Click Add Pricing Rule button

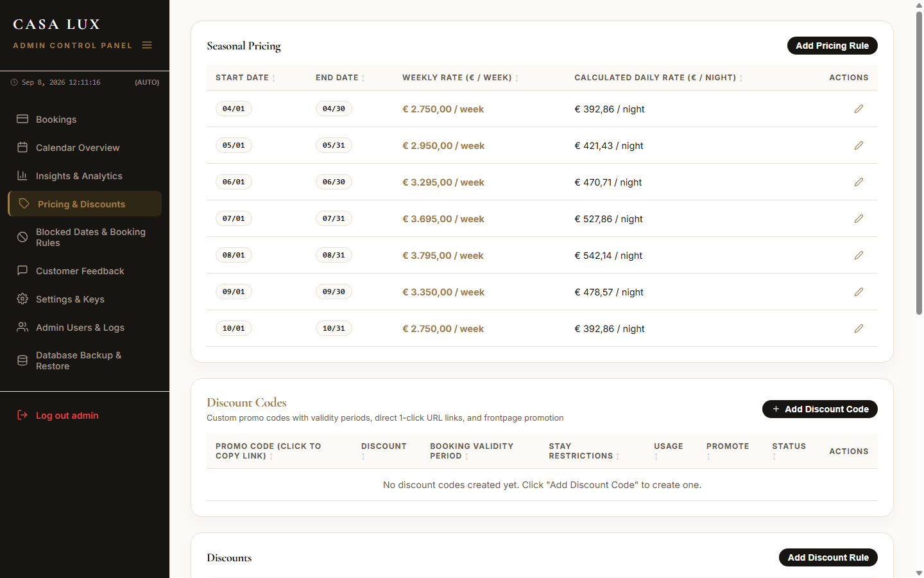(832, 46)
